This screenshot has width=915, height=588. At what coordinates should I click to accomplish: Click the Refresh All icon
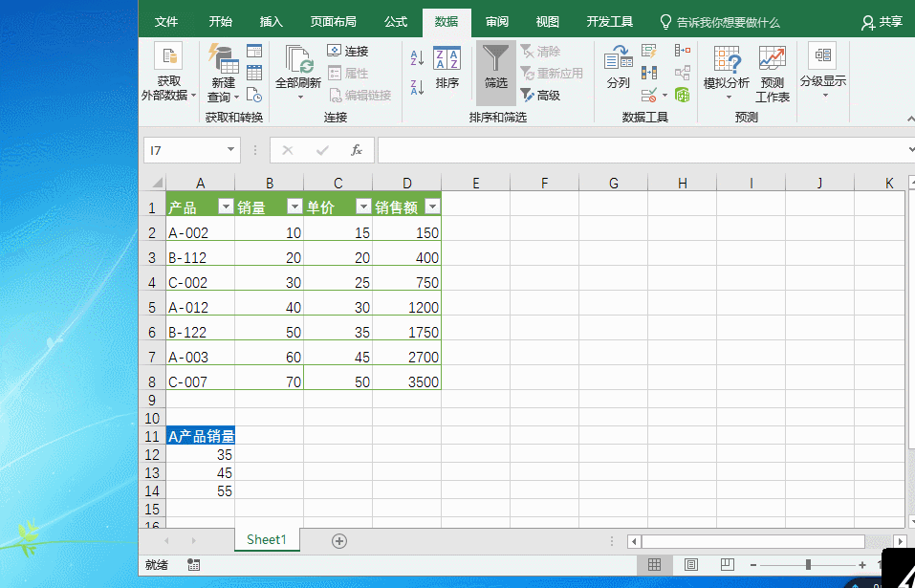pyautogui.click(x=298, y=58)
